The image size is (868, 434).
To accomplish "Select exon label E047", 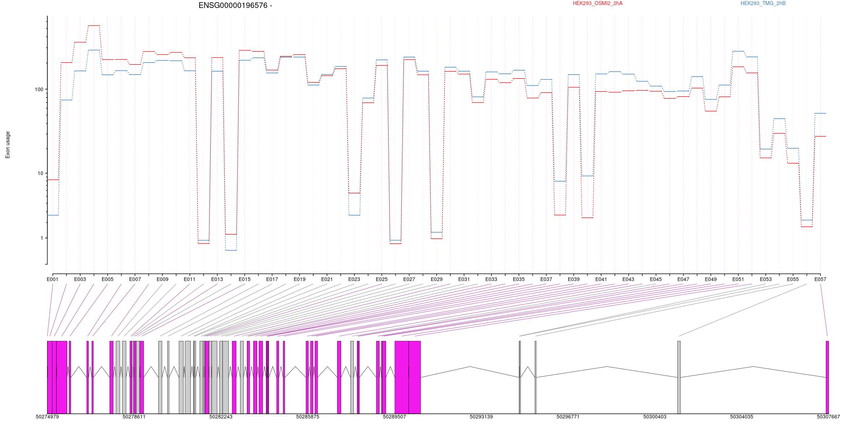I will pyautogui.click(x=683, y=279).
